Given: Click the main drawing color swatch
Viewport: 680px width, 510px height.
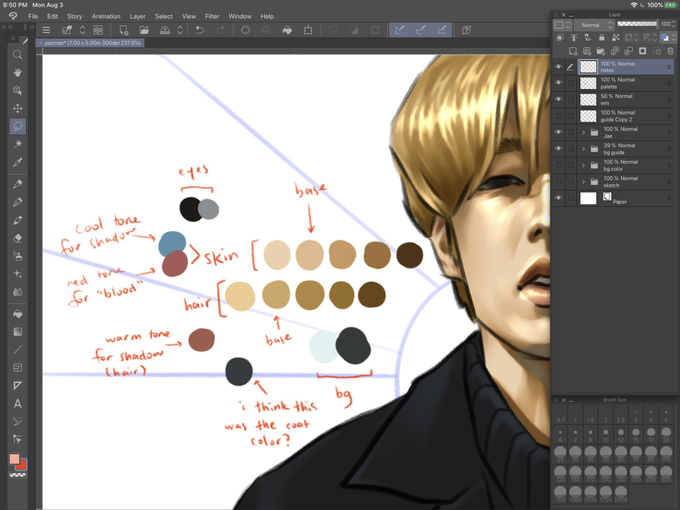Looking at the screenshot, I should (14, 459).
